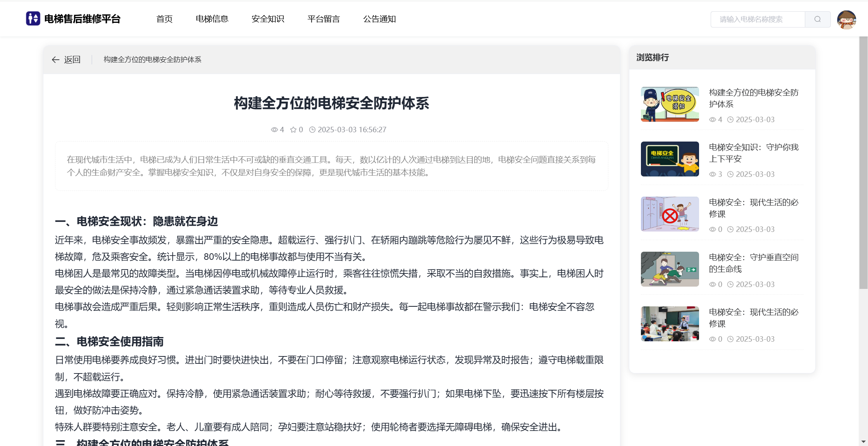The width and height of the screenshot is (868, 446).
Task: Open the 平台留言 navigation item
Action: [x=324, y=19]
